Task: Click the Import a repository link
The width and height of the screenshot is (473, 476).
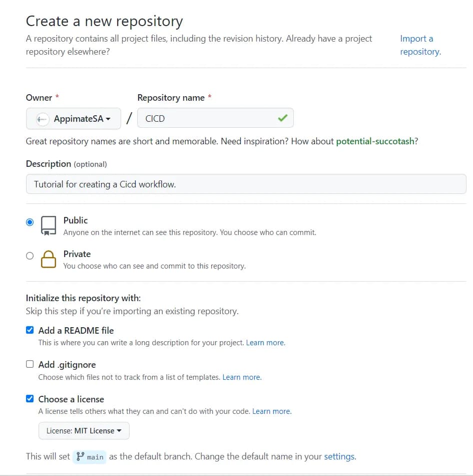Action: (x=420, y=45)
